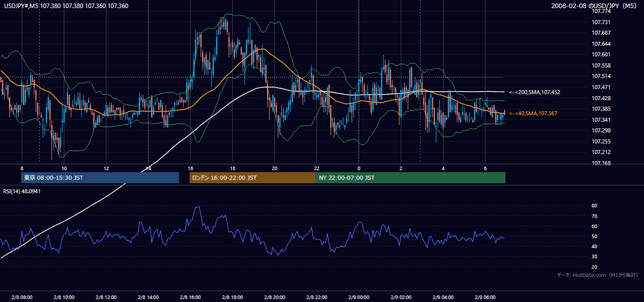Click hour tick 16 below the price chart
644x302 pixels.
tap(190, 168)
